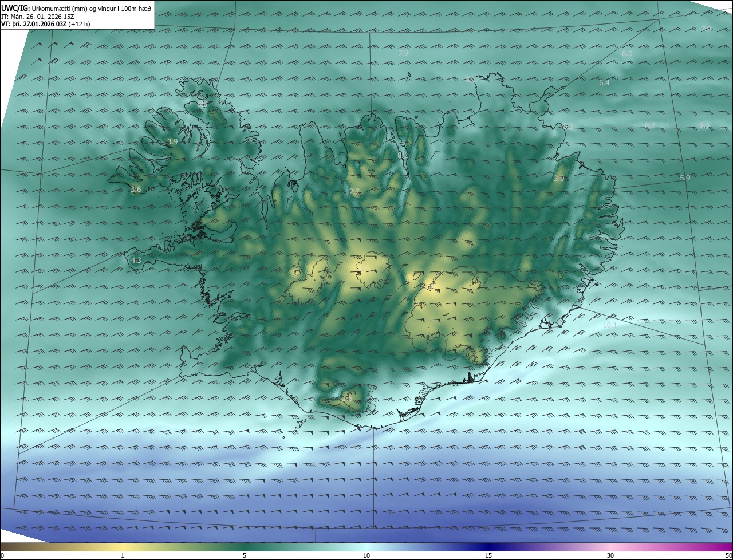Click the 1 tick on the colour scale
Image resolution: width=733 pixels, height=560 pixels.
coord(123,555)
